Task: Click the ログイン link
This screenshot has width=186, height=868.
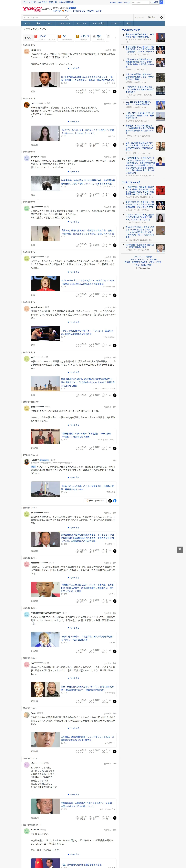Action: point(57,11)
